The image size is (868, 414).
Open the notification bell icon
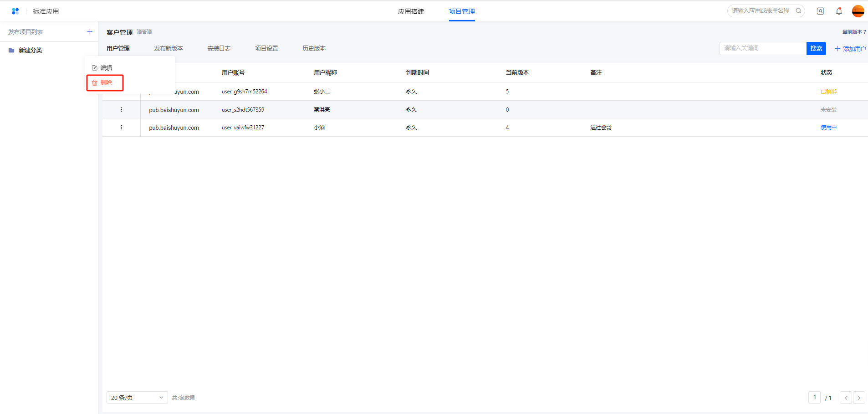tap(839, 11)
